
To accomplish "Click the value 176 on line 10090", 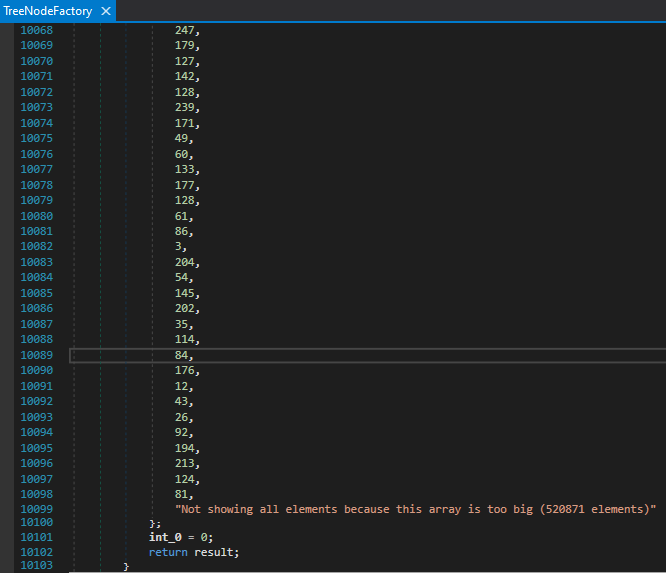I will coord(184,370).
